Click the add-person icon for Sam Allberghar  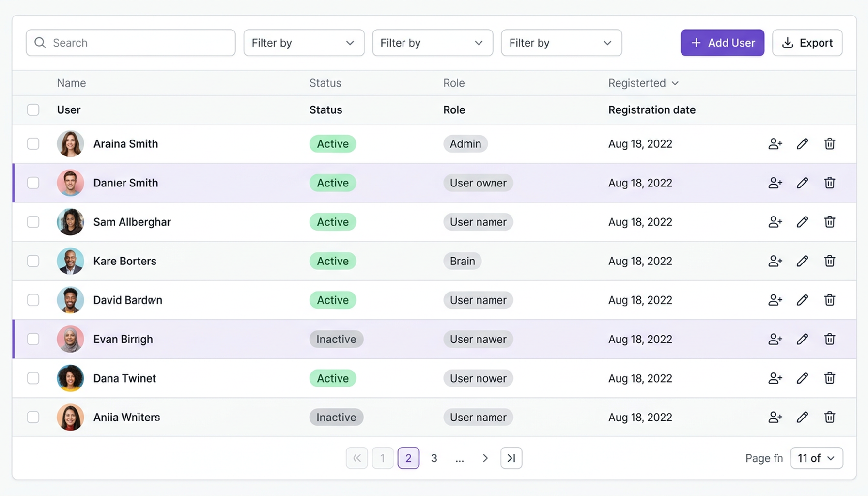pyautogui.click(x=775, y=222)
